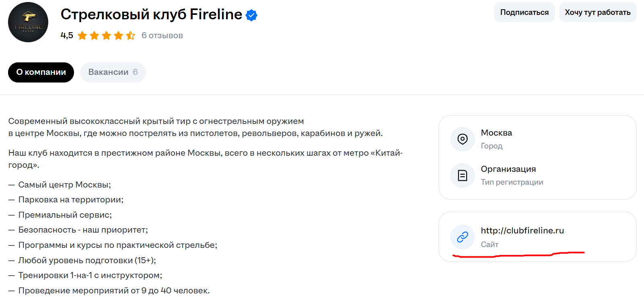
Task: Click the third rating star
Action: pyautogui.click(x=107, y=36)
